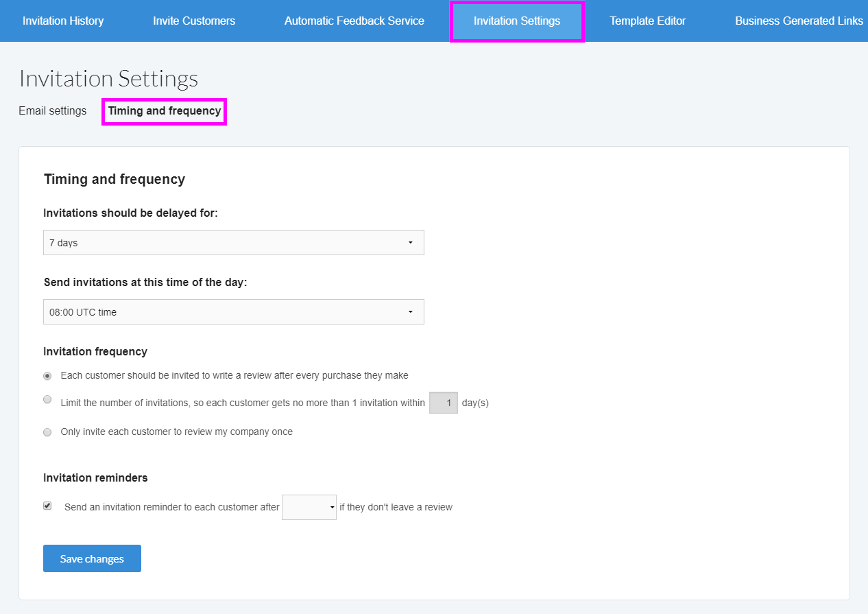Select the Invitation Settings tab
The height and width of the screenshot is (614, 868).
click(517, 21)
